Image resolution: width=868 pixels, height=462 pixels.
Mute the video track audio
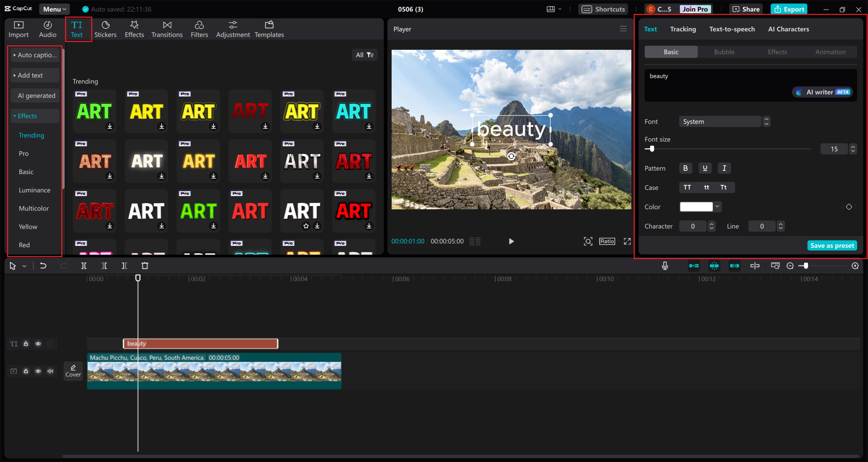(x=50, y=371)
